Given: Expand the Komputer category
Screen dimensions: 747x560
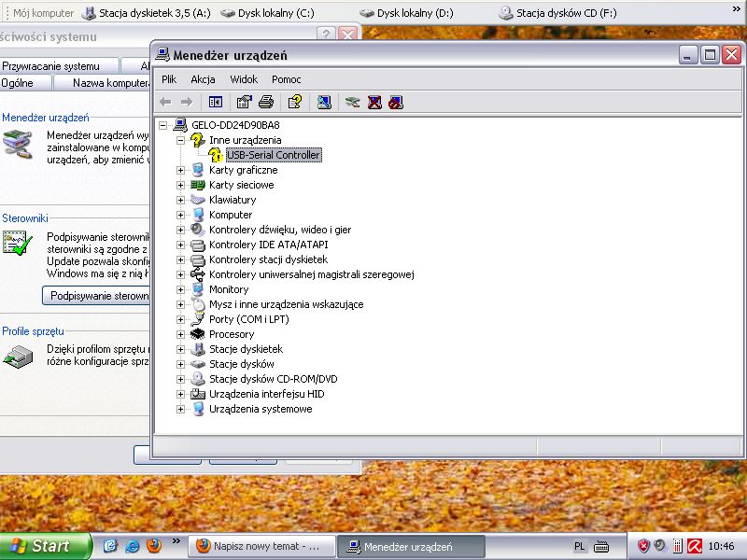Looking at the screenshot, I should [x=180, y=215].
